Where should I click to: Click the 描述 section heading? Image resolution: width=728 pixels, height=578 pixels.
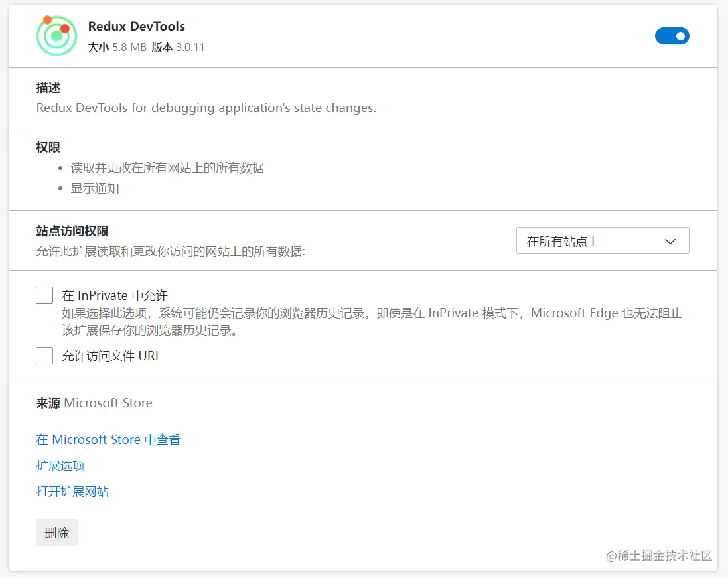48,88
